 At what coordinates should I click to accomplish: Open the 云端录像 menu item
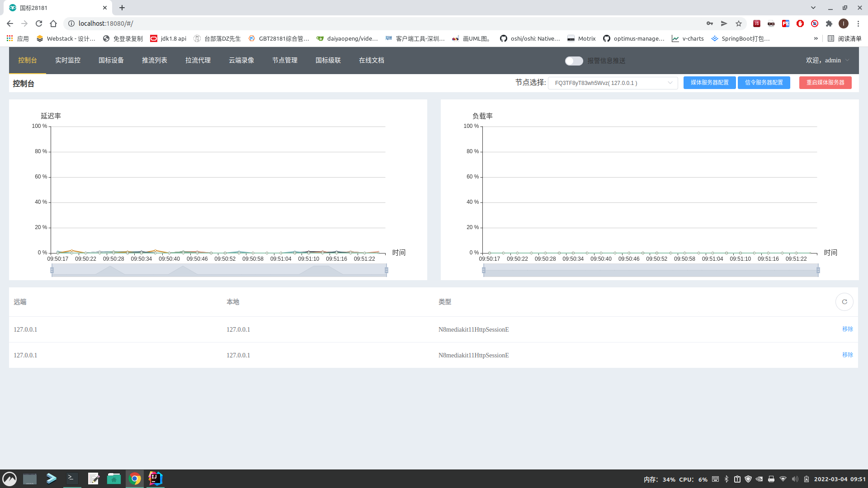(x=241, y=61)
